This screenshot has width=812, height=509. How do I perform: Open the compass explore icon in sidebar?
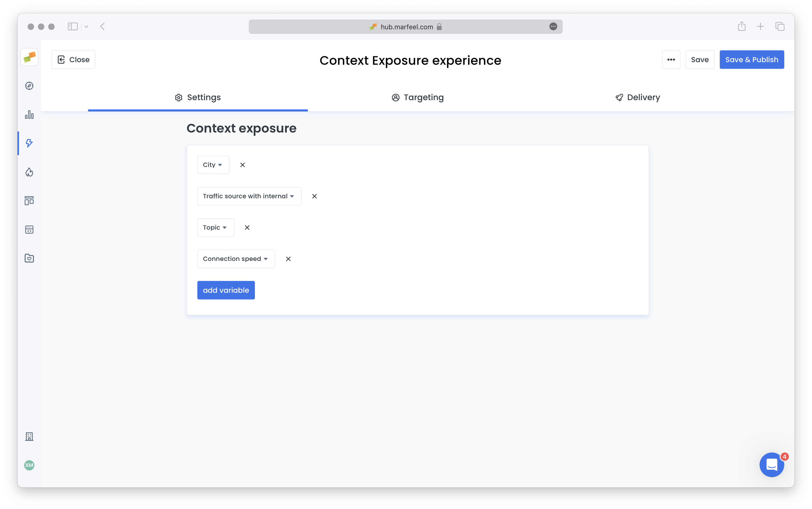tap(29, 86)
